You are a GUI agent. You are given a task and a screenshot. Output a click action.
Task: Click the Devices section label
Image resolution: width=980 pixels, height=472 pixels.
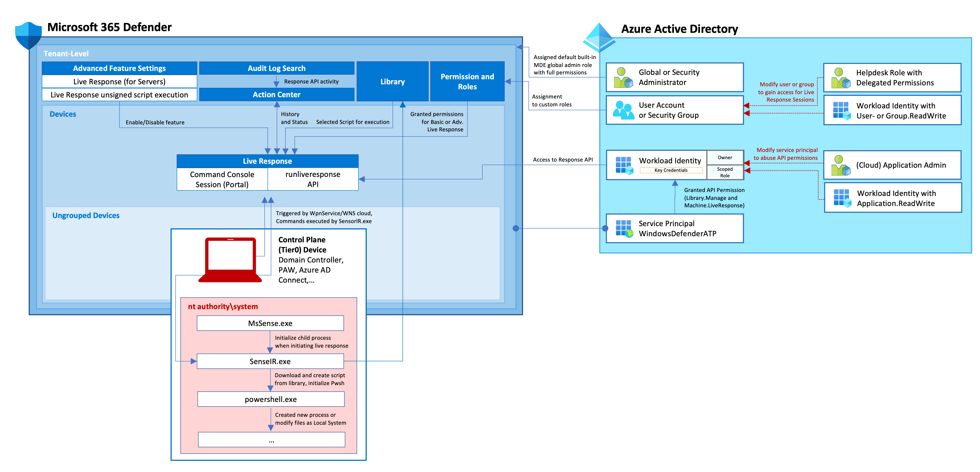pos(63,114)
